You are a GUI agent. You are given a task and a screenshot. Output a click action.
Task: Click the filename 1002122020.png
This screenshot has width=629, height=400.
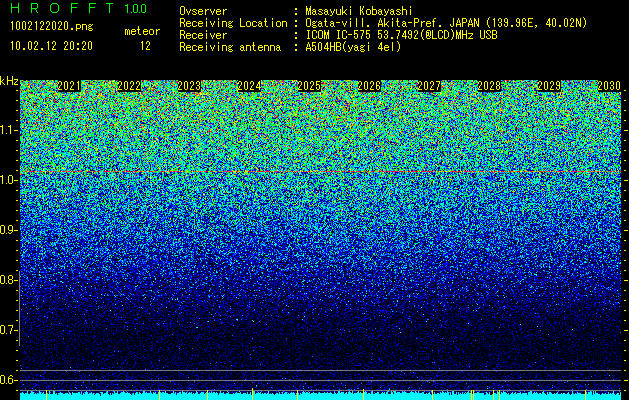[x=52, y=27]
